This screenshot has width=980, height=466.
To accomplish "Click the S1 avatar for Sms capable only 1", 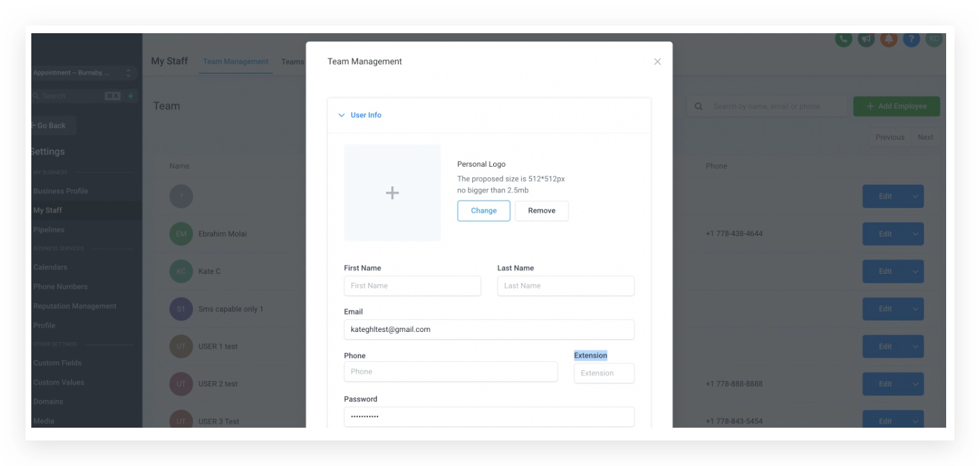I will point(181,309).
